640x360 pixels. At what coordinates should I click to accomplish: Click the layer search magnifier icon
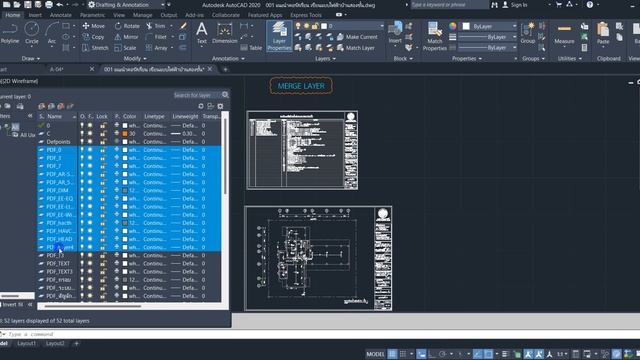click(x=225, y=95)
